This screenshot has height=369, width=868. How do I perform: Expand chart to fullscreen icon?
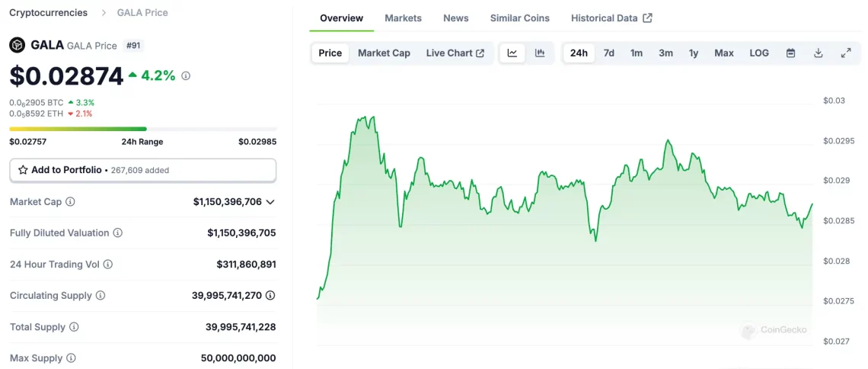coord(846,53)
